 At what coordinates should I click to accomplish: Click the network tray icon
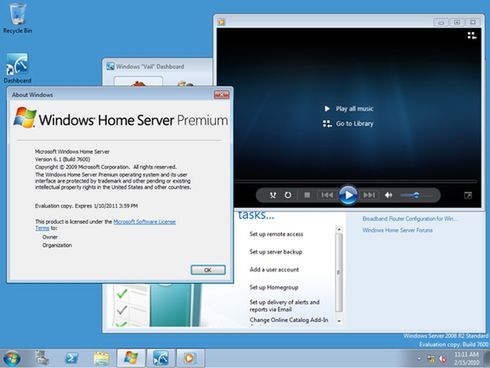click(x=431, y=359)
